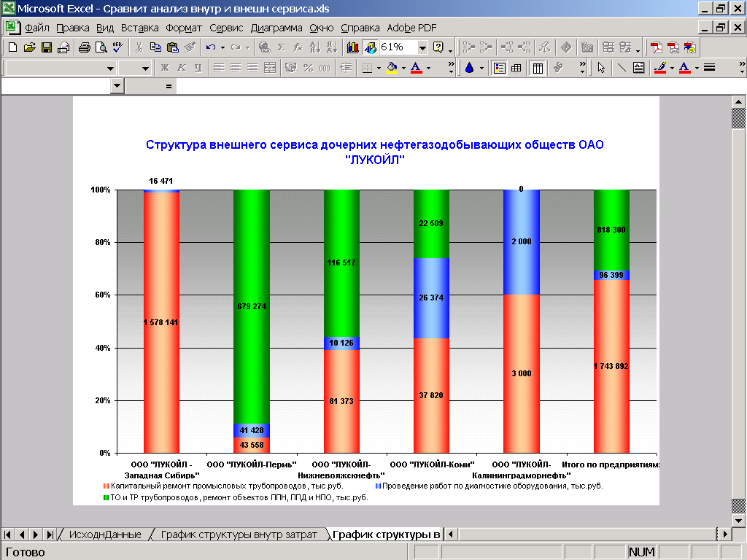
Task: Undo the last action
Action: (210, 47)
